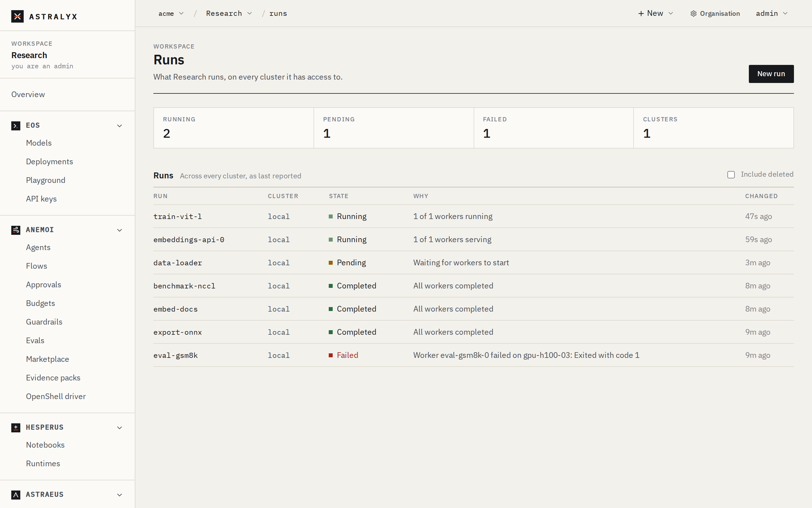The width and height of the screenshot is (812, 508).
Task: Collapse the Astraeus section chevron
Action: pos(120,495)
